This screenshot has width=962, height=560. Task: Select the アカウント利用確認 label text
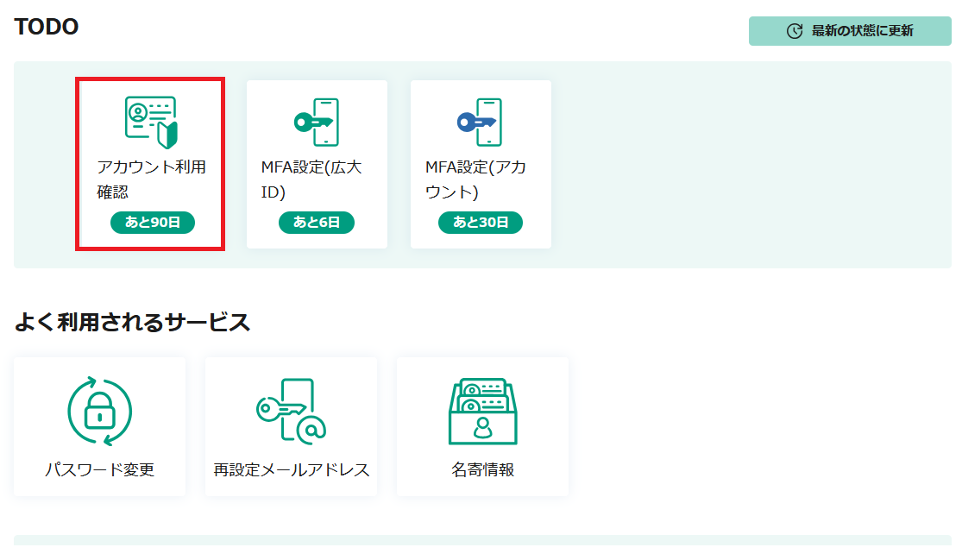pos(151,179)
